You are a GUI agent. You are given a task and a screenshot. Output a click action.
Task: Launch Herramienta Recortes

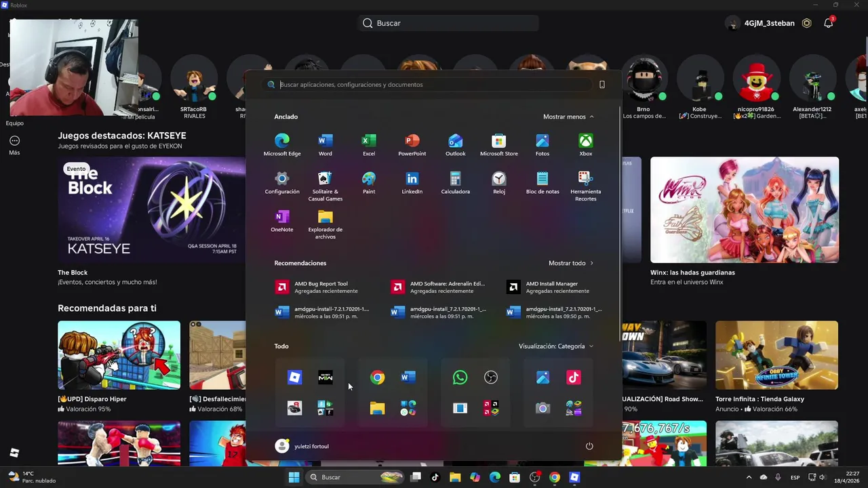click(586, 186)
